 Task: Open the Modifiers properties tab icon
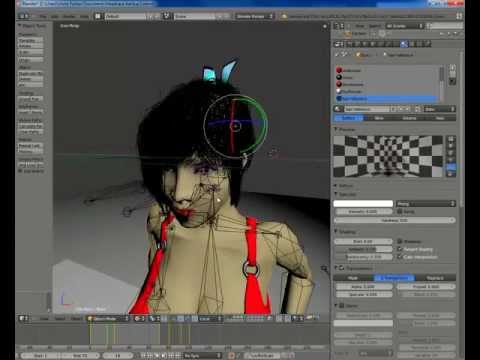click(388, 44)
